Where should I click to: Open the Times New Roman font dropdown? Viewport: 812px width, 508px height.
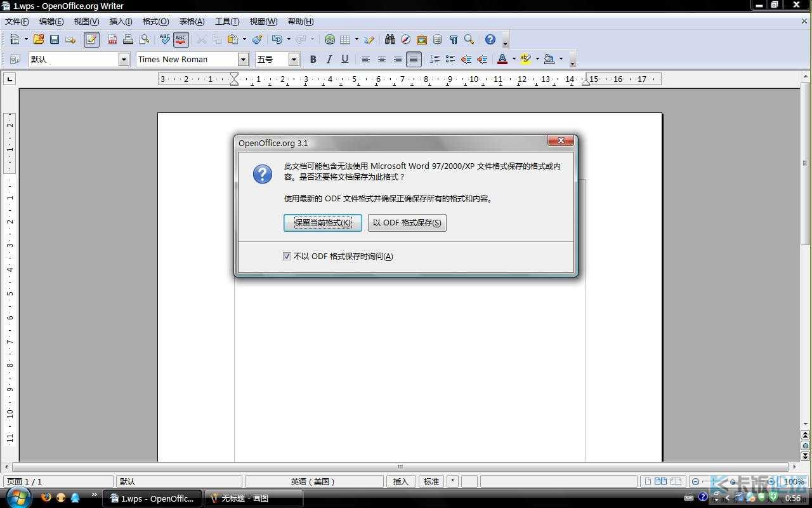tap(243, 59)
